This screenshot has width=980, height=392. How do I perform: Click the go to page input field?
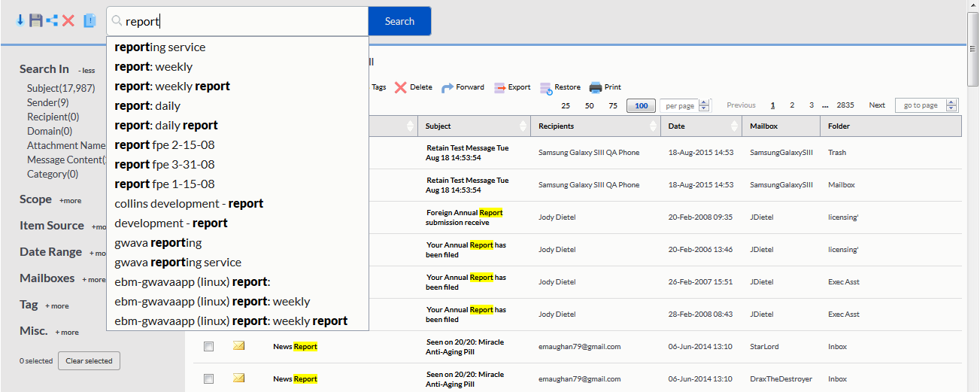[921, 105]
